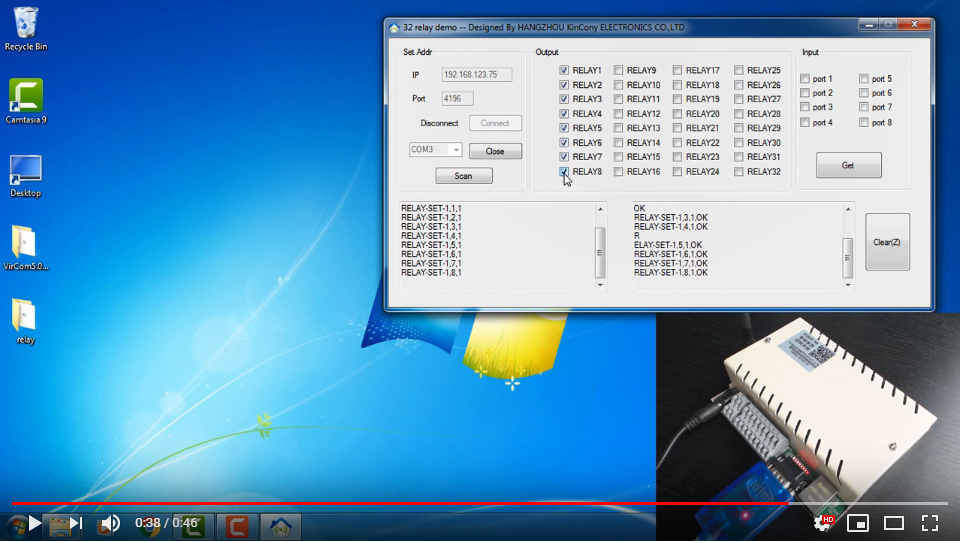Click the greyed Connect button
Screen dimensions: 960x543
point(495,123)
